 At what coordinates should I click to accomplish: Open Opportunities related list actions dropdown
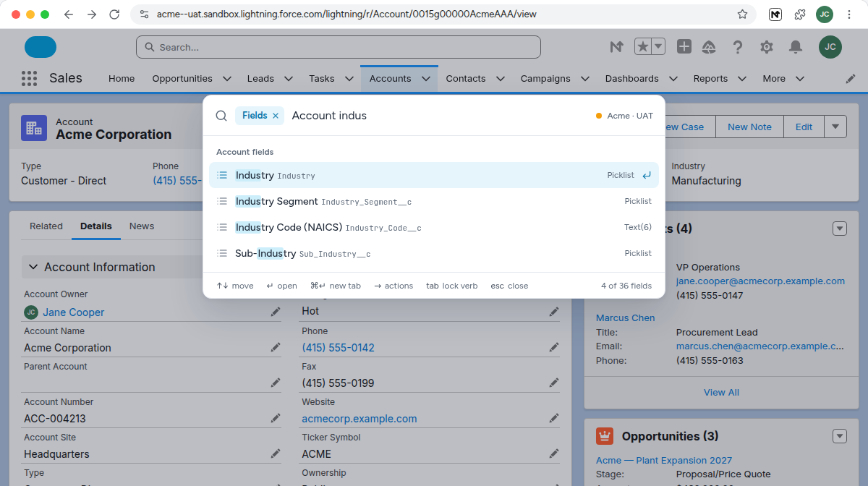(840, 436)
